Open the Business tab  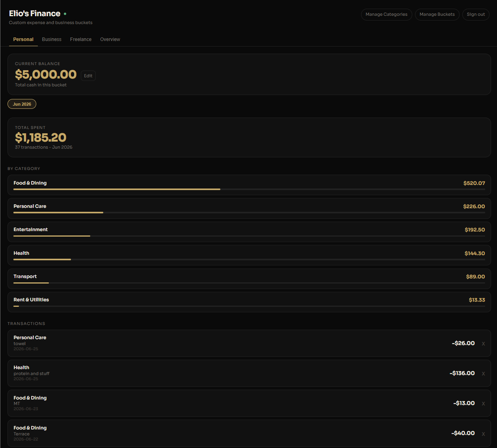coord(52,39)
